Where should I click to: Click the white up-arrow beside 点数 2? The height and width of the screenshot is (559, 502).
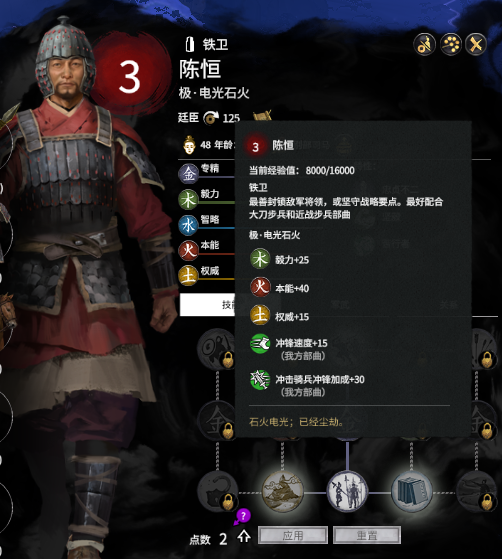pos(244,536)
